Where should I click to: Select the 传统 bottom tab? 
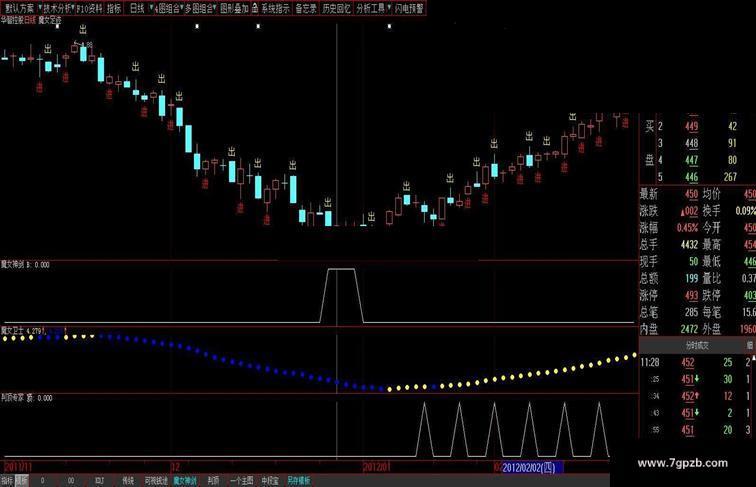[x=128, y=481]
